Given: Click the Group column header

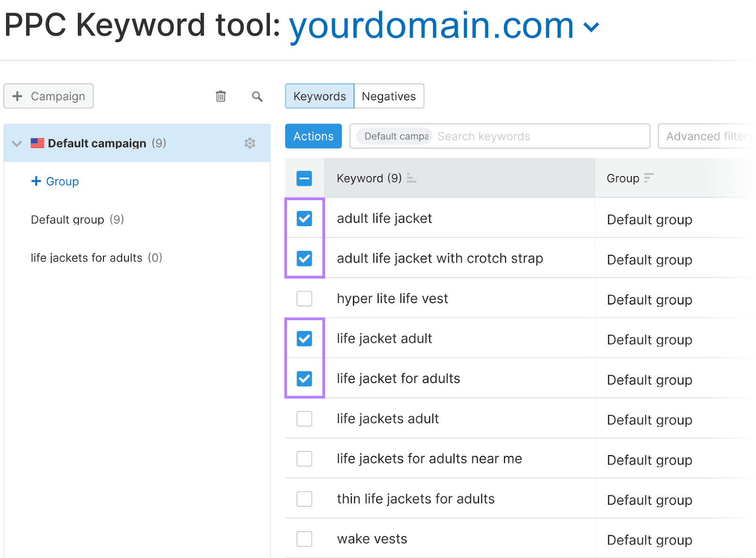Looking at the screenshot, I should click(676, 178).
